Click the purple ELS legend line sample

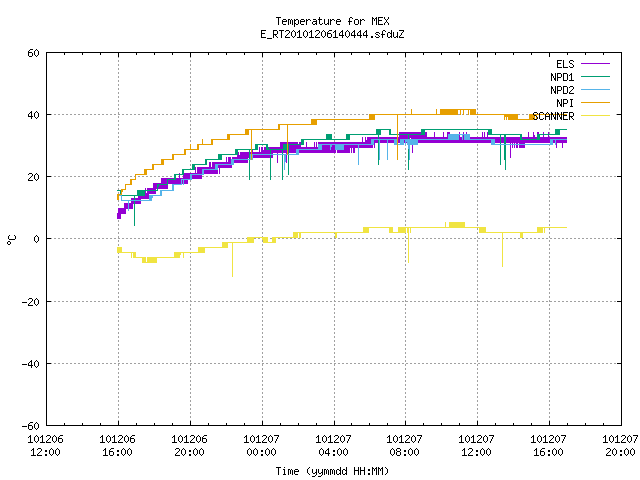tap(595, 64)
